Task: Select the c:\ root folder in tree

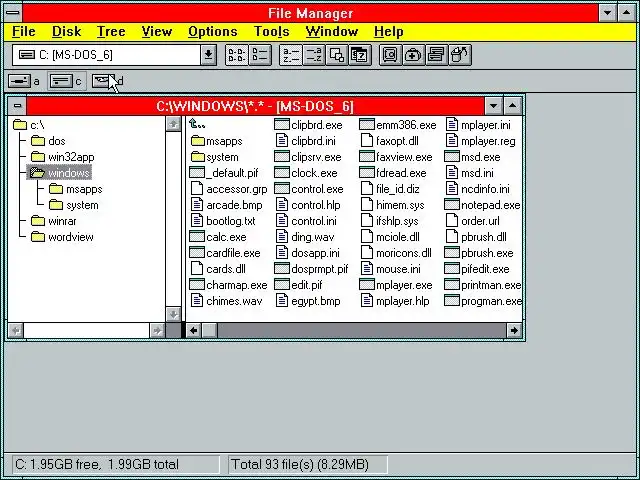Action: (29, 125)
